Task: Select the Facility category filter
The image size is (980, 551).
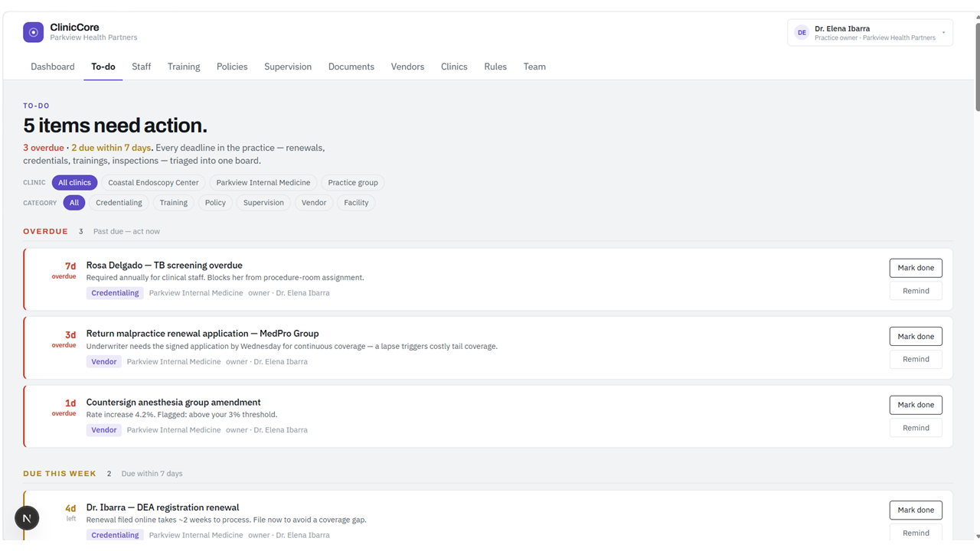Action: pyautogui.click(x=356, y=203)
